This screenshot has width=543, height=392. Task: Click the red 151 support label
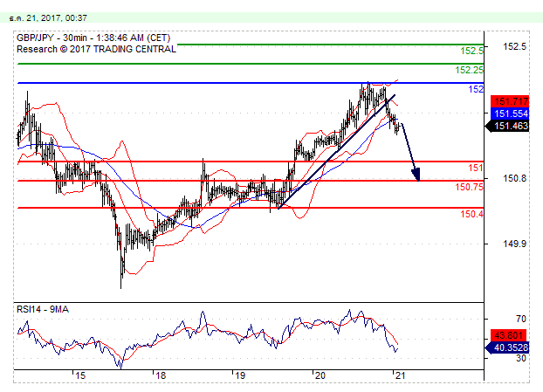(x=476, y=168)
